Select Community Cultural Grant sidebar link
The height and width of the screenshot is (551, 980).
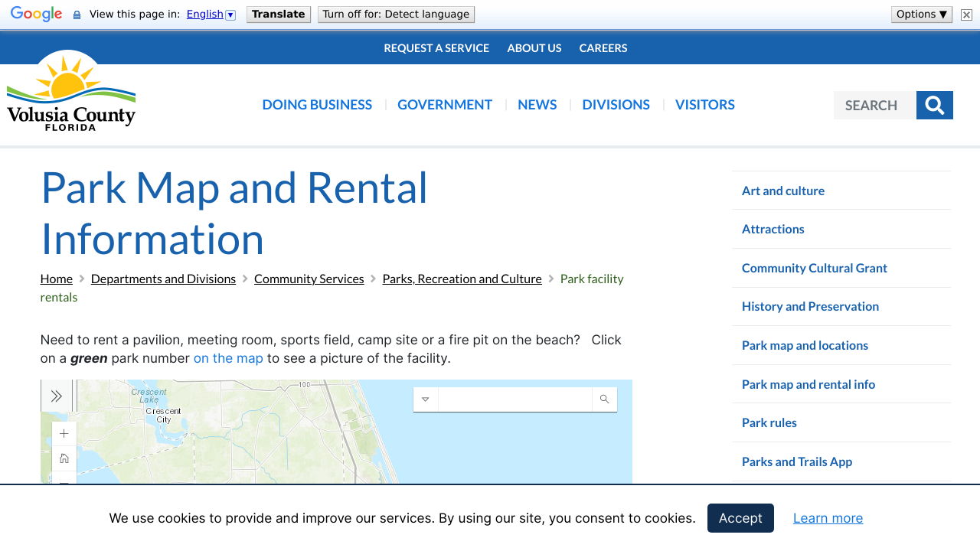tap(815, 268)
